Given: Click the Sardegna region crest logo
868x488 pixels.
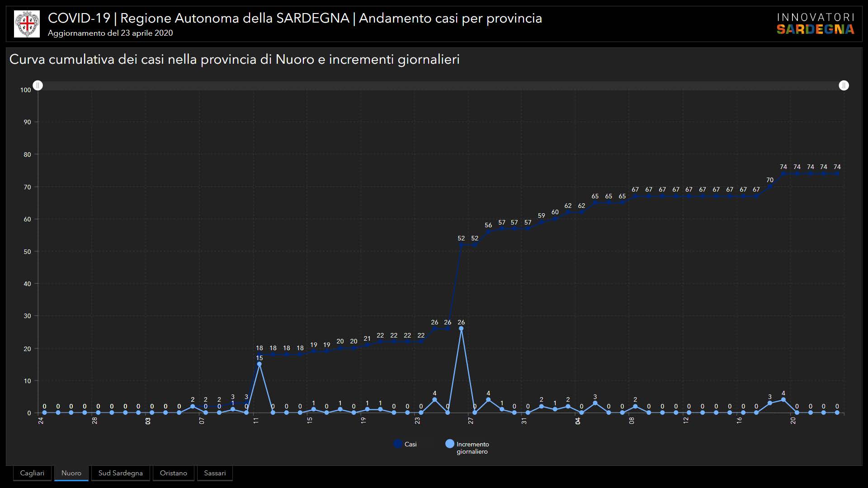Looking at the screenshot, I should coord(27,24).
